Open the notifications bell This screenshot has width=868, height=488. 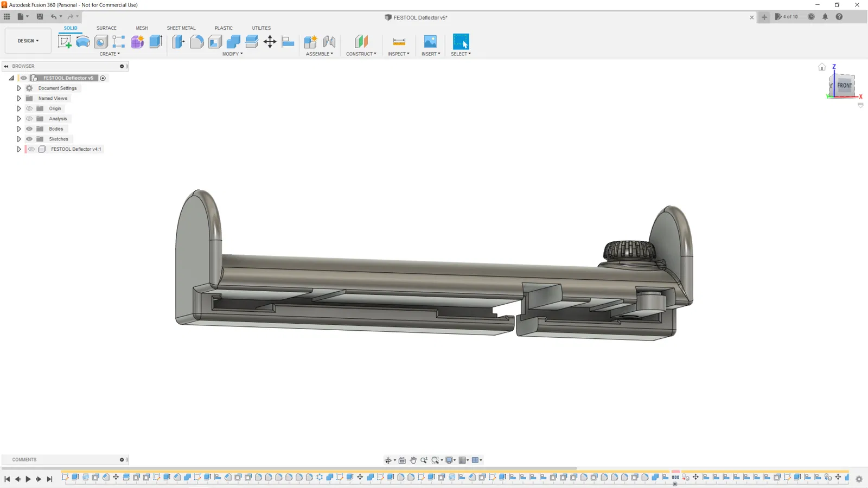tap(825, 17)
